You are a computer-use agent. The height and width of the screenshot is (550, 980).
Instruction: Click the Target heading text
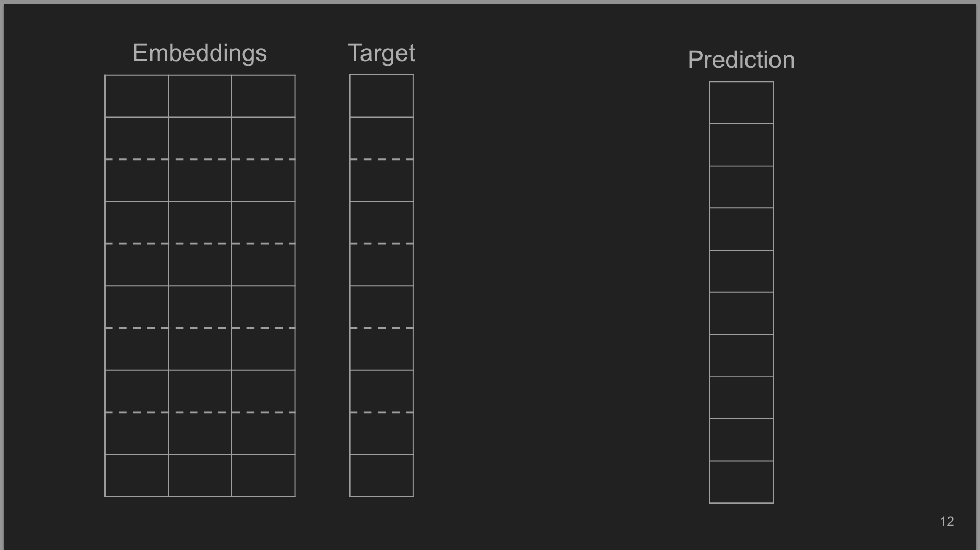pos(381,53)
